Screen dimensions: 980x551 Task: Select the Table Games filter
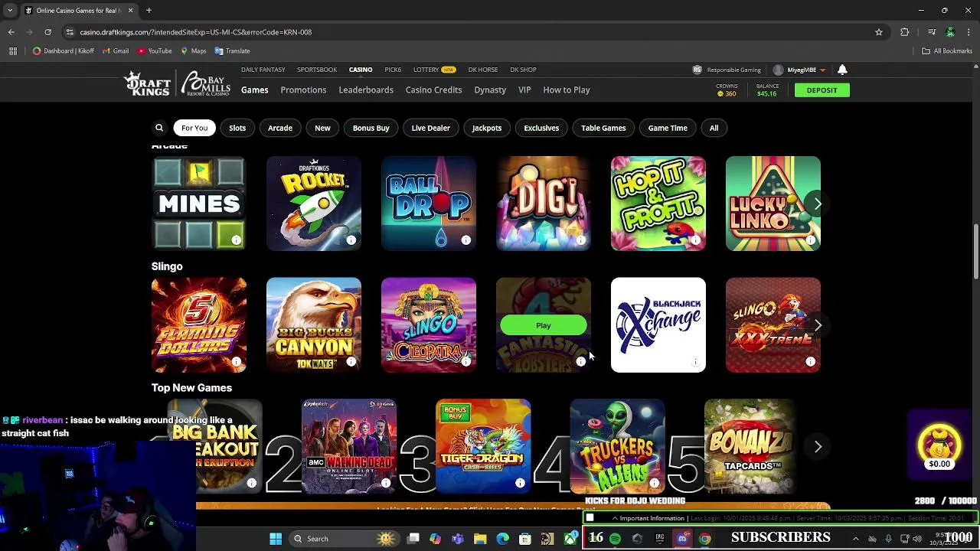pos(603,128)
